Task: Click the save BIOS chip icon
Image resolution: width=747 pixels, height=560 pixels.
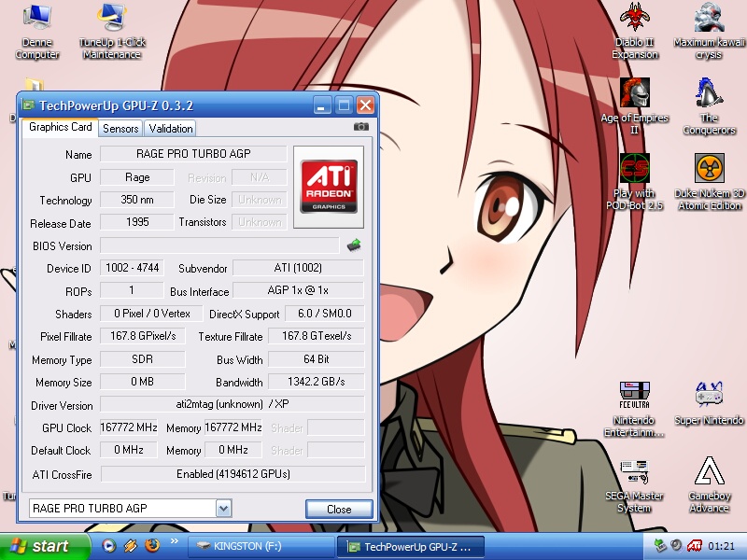Action: [354, 245]
